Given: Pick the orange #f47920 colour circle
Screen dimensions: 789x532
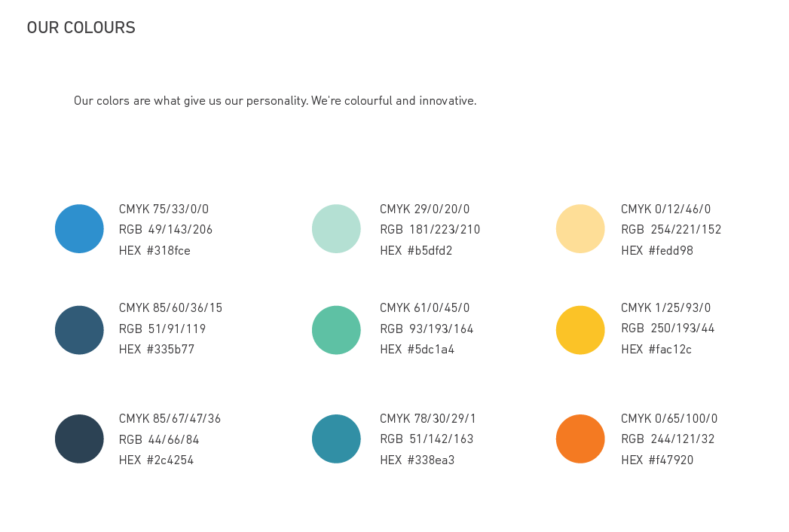Looking at the screenshot, I should coord(580,439).
